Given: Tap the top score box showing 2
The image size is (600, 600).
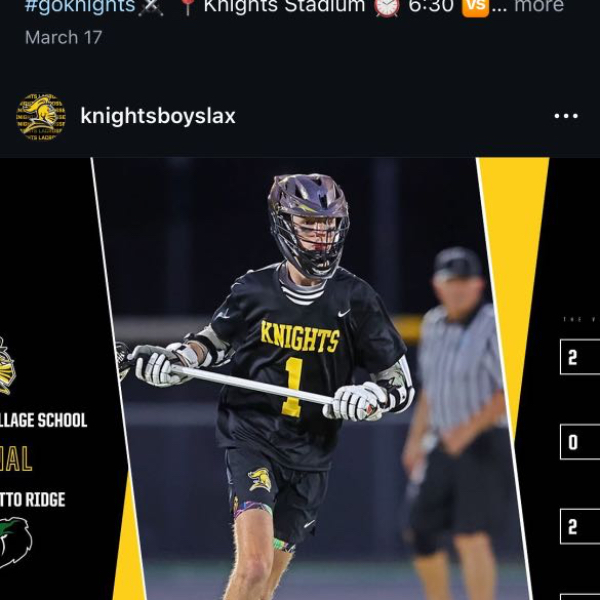Looking at the screenshot, I should coord(580,357).
